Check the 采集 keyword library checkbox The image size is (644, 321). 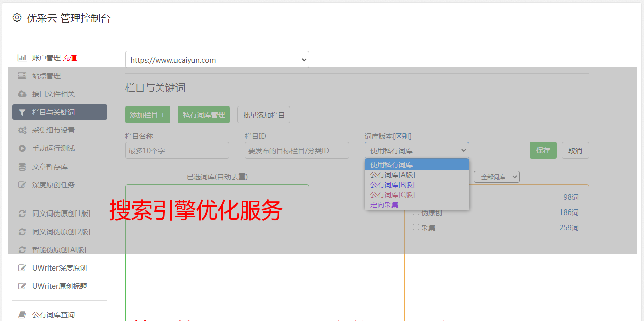click(416, 227)
